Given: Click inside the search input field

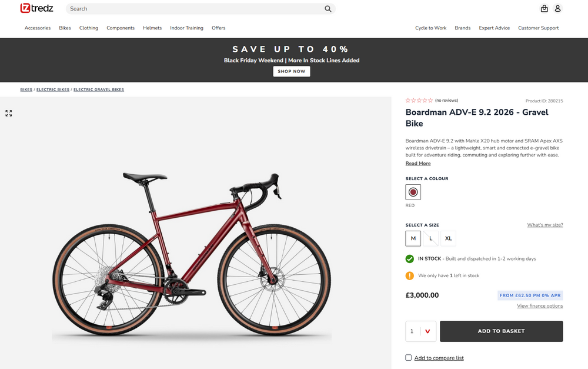Looking at the screenshot, I should (x=176, y=9).
